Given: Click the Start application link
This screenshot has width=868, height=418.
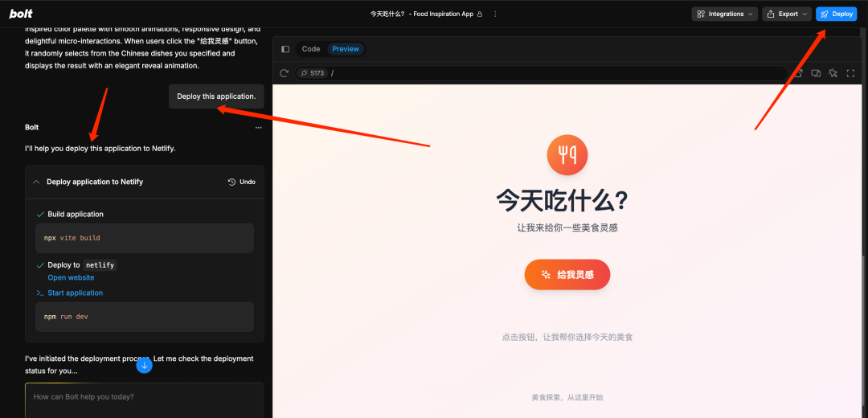Looking at the screenshot, I should (76, 293).
